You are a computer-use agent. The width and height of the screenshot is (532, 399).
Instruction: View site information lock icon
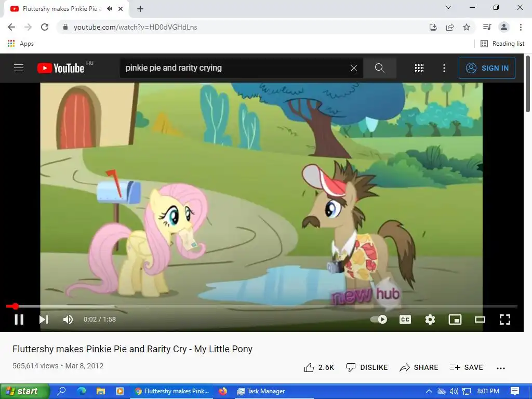click(65, 27)
